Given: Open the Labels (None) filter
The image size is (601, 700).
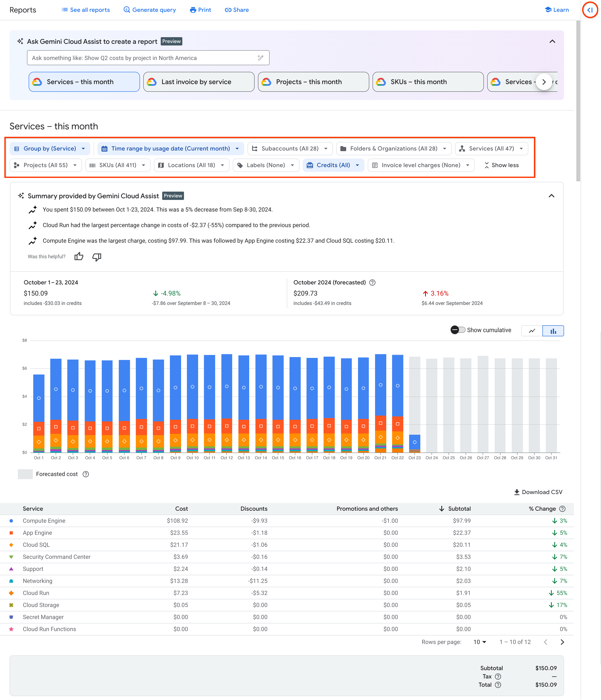Looking at the screenshot, I should pos(266,165).
